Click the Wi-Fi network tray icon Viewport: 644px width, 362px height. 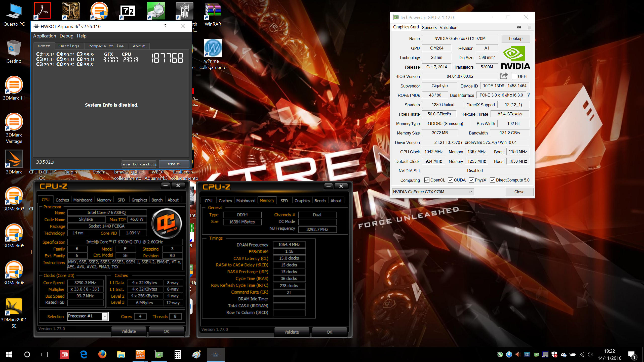pos(582,355)
